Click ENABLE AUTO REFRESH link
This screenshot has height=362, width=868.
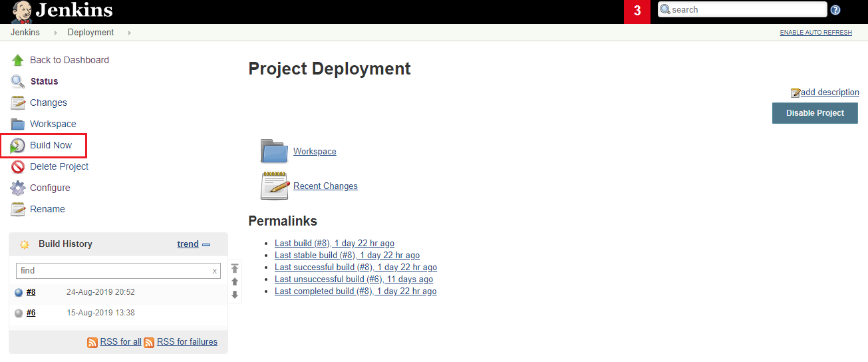816,33
